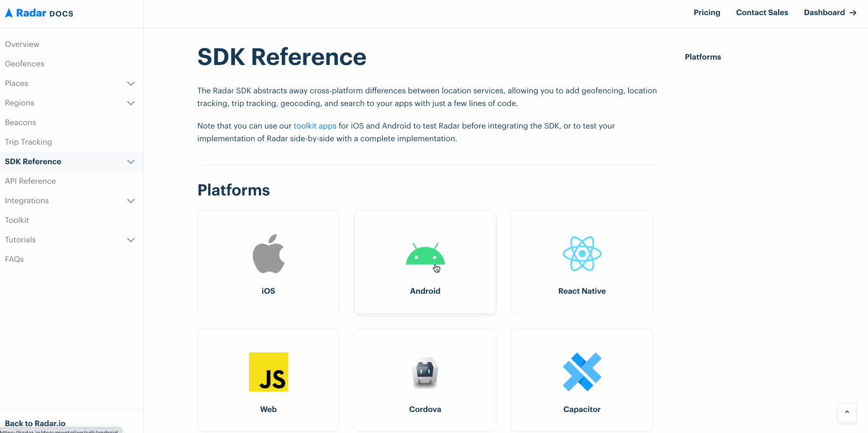Open API Reference in the sidebar
868x433 pixels.
click(x=30, y=181)
